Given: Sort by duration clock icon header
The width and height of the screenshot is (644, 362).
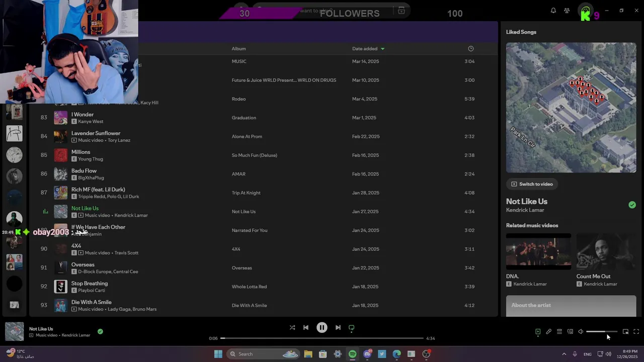Looking at the screenshot, I should pyautogui.click(x=471, y=49).
